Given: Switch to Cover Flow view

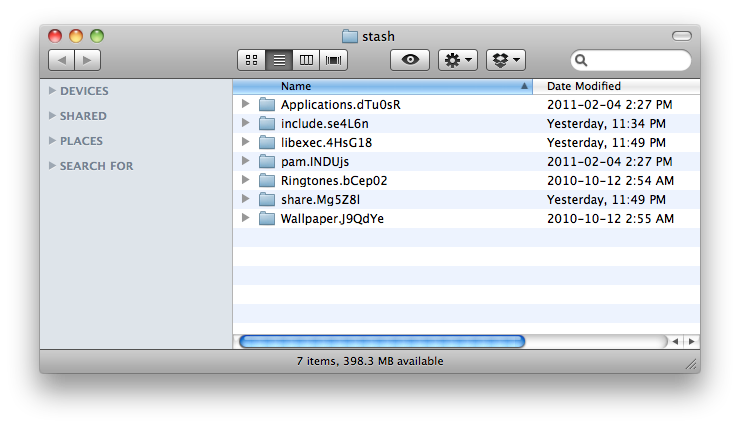Looking at the screenshot, I should (x=333, y=60).
